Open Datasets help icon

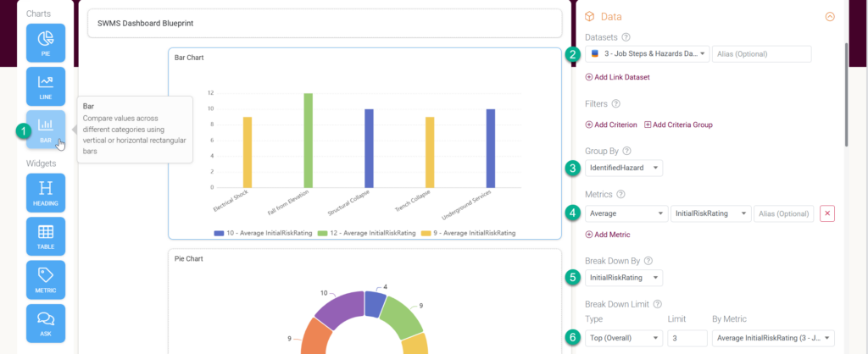(626, 37)
